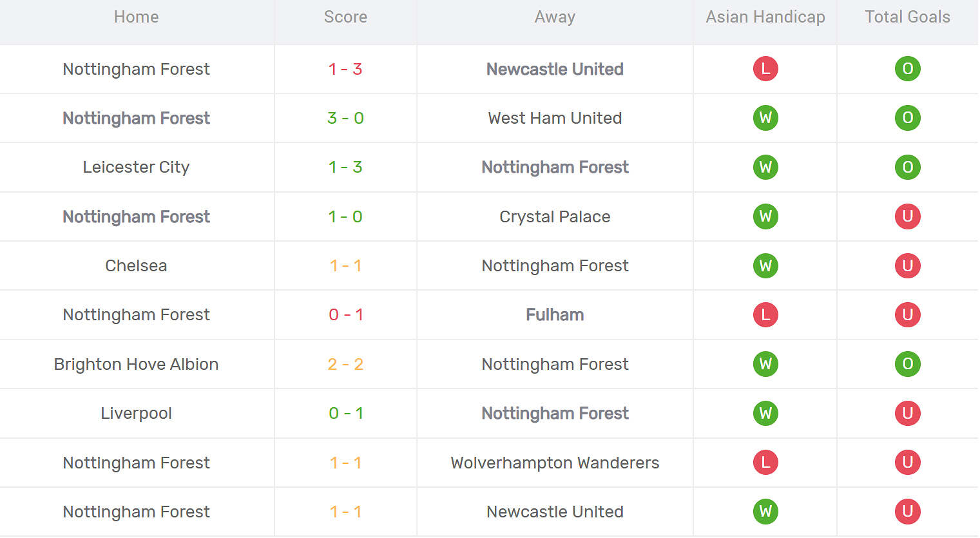Open the Leicester City team link

coord(136,168)
